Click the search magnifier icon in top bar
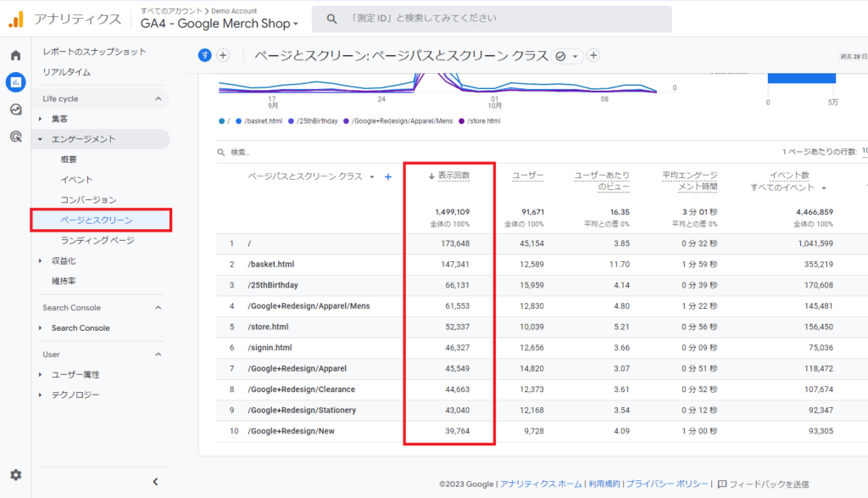 click(331, 19)
